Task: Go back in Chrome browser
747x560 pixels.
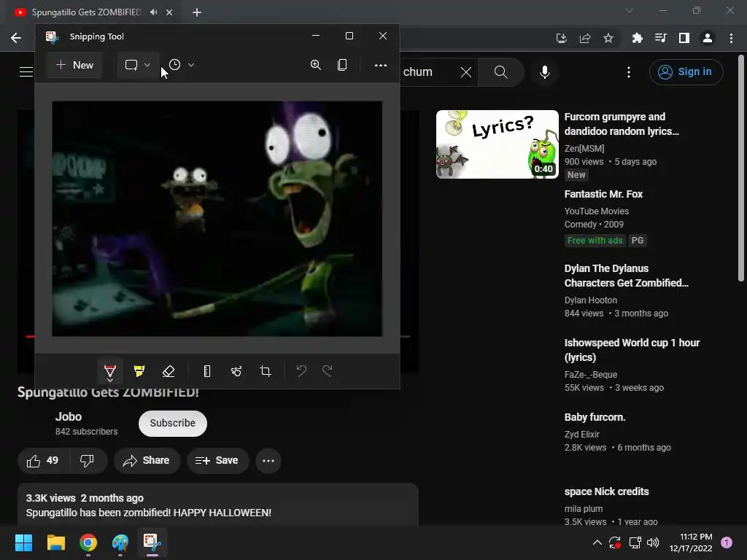Action: coord(16,38)
